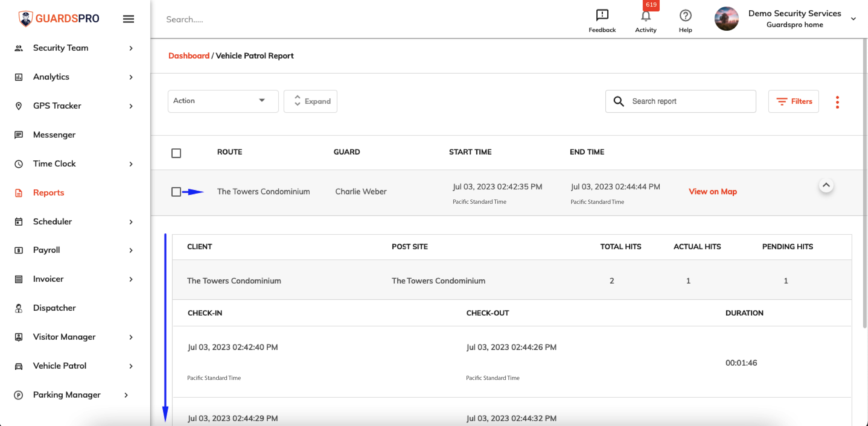
Task: Click the Search report field
Action: click(x=681, y=101)
